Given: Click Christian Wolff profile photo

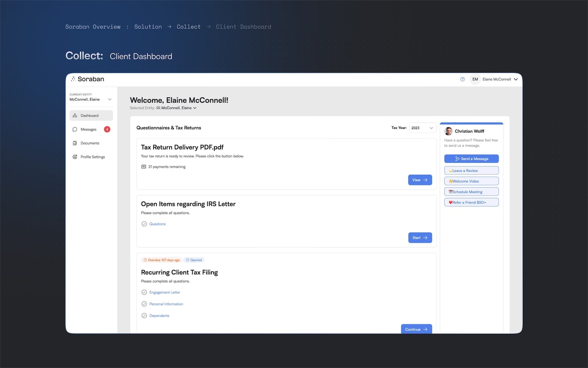Looking at the screenshot, I should pos(448,131).
